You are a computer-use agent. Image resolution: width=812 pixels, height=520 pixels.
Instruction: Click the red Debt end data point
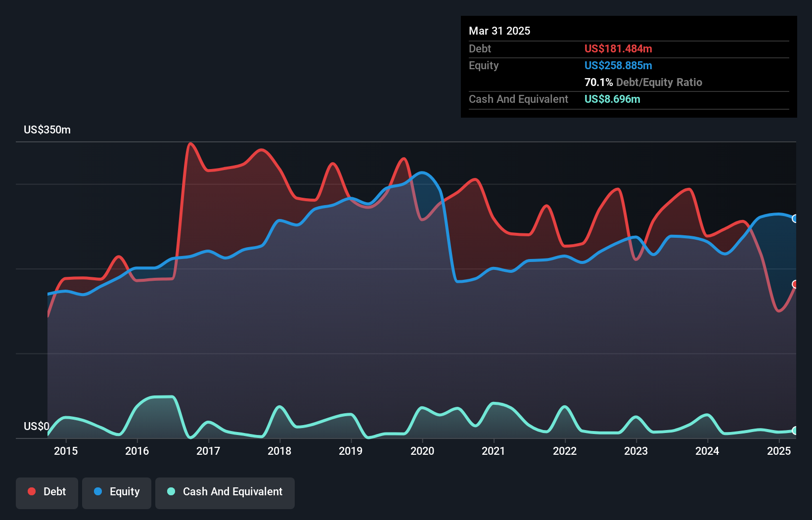click(795, 284)
